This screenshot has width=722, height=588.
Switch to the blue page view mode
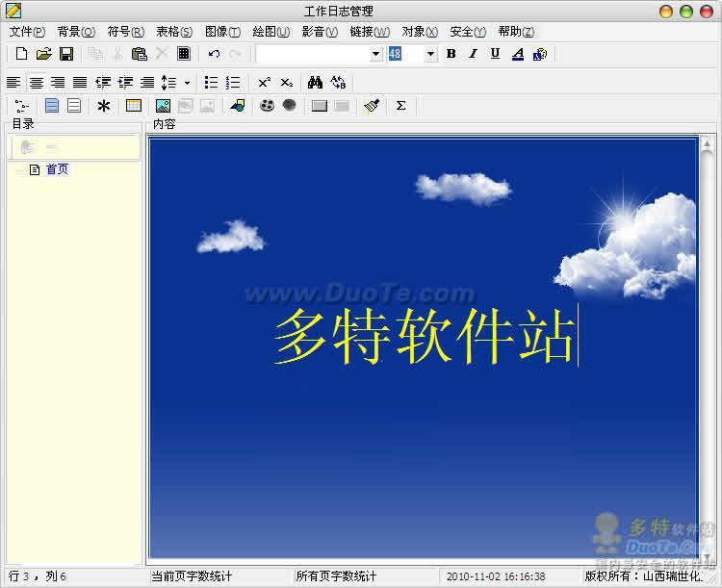(52, 106)
